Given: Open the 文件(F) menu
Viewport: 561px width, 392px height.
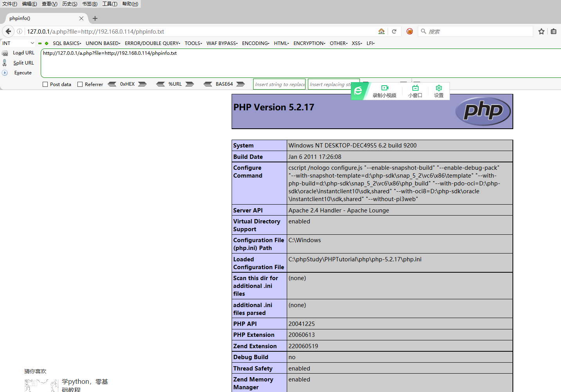Looking at the screenshot, I should coord(10,4).
